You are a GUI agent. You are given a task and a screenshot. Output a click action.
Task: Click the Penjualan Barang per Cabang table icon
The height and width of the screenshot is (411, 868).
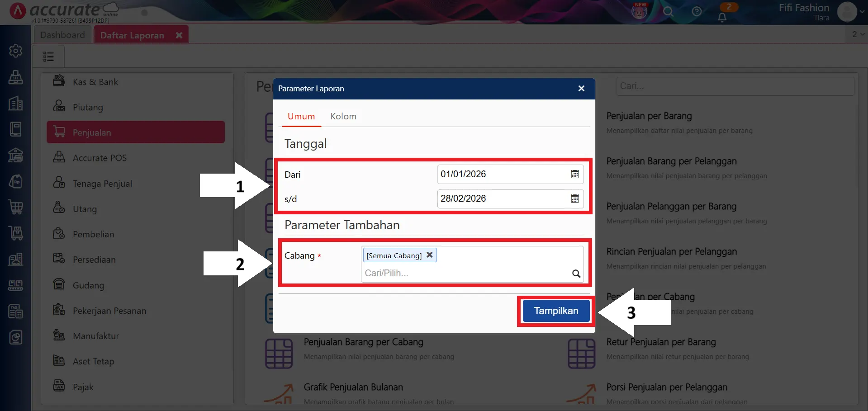tap(279, 353)
